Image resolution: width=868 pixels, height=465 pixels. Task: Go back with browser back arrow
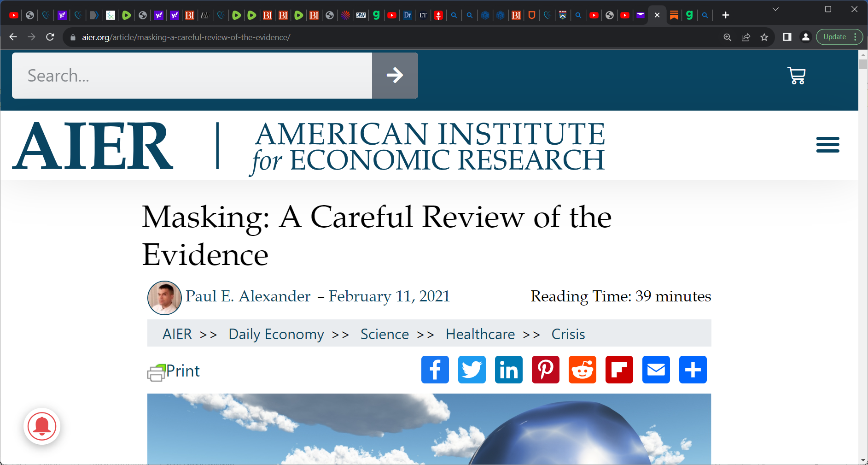point(13,37)
